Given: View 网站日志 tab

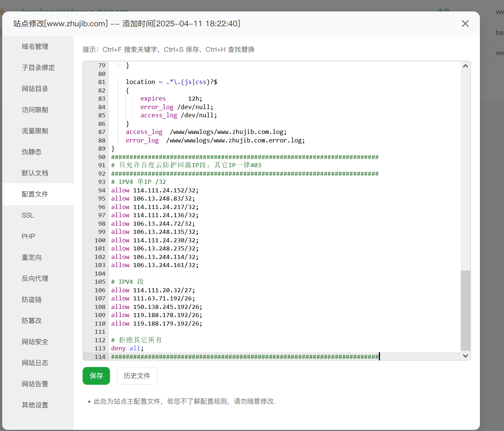Looking at the screenshot, I should click(35, 363).
